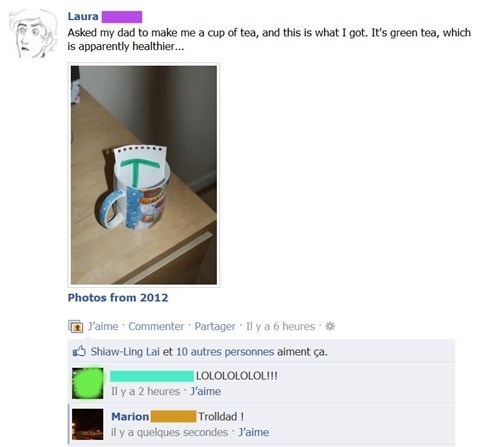Screen dimensions: 500x447
Task: Open Shiaw-Ling Lai's profile
Action: (x=125, y=352)
